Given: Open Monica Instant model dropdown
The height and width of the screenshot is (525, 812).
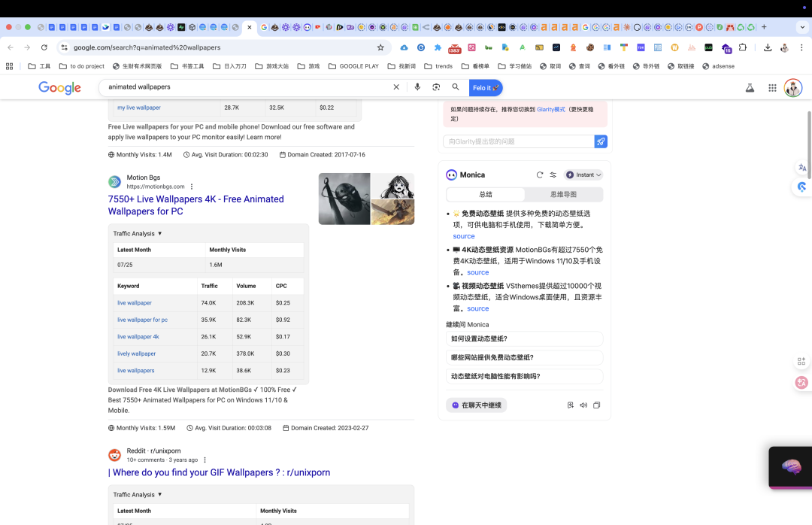Looking at the screenshot, I should [x=583, y=174].
